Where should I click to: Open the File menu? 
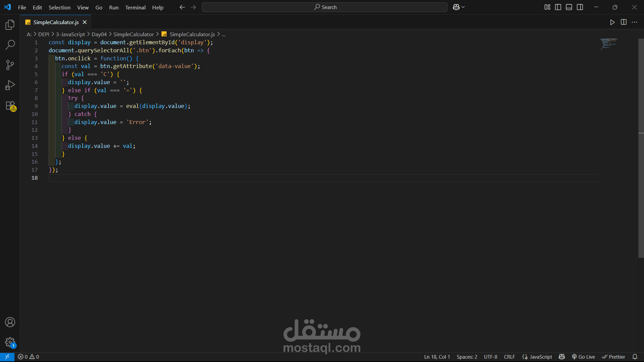coord(22,7)
